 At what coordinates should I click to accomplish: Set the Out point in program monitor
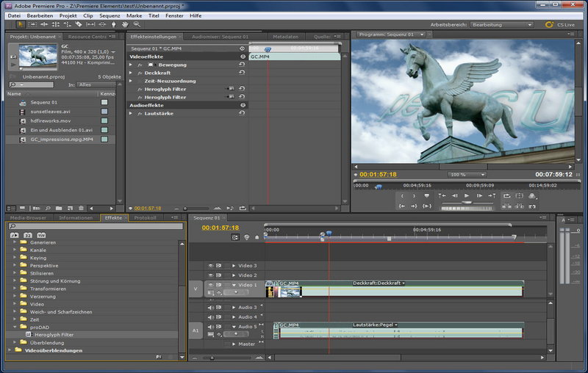(x=414, y=195)
